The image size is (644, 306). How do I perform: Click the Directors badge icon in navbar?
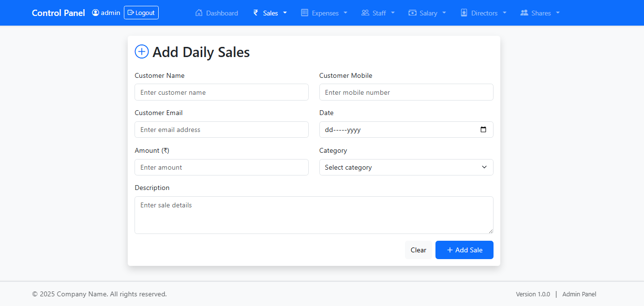point(464,13)
